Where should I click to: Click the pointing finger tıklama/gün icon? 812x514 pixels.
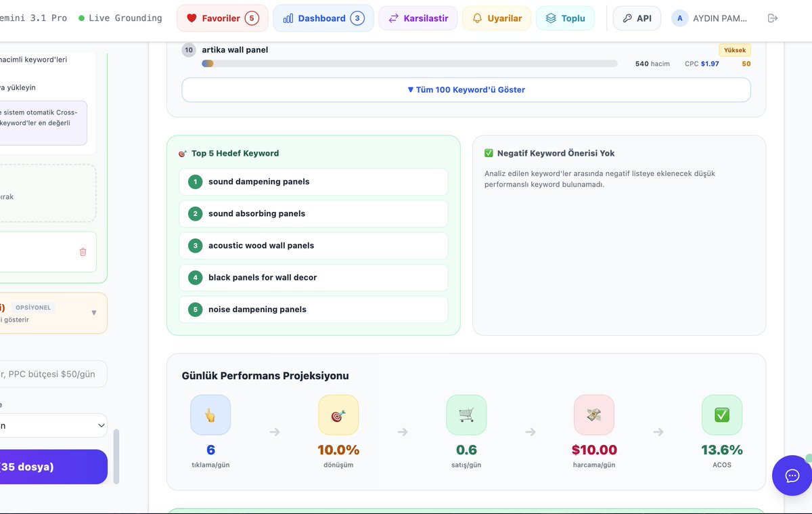tap(210, 414)
